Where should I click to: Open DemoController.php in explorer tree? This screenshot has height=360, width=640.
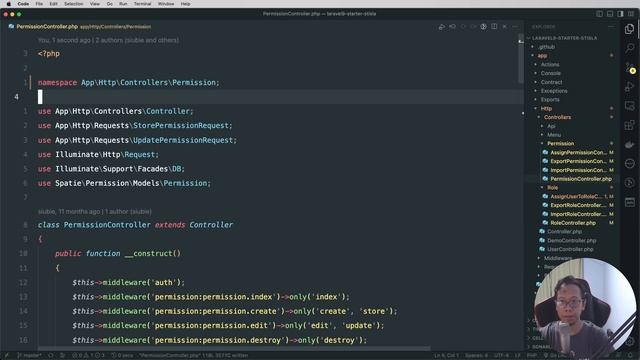pyautogui.click(x=571, y=240)
